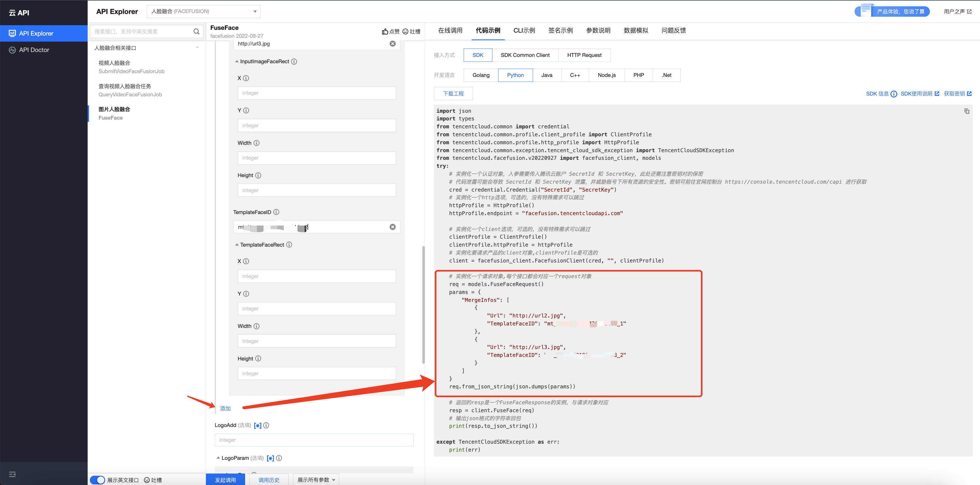Click collapse sidebar icon at bottom left
The image size is (980, 485).
(12, 474)
